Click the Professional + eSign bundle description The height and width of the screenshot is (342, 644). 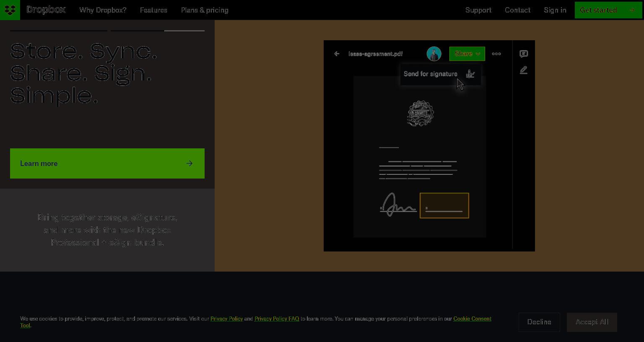107,230
